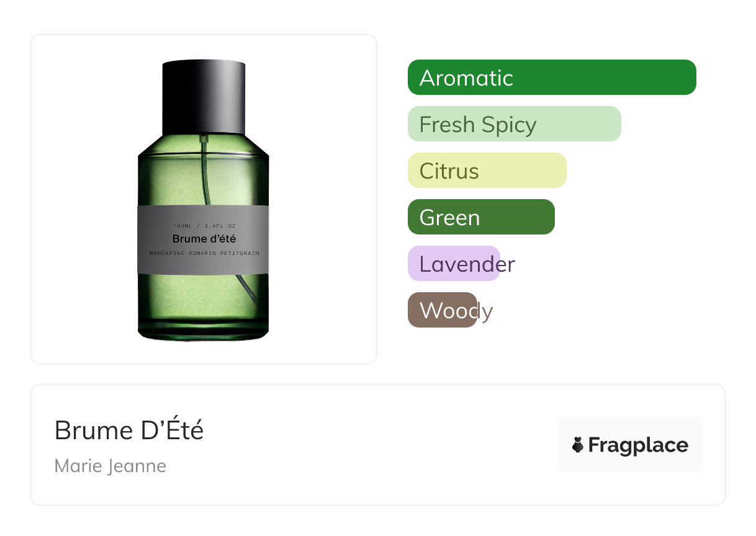This screenshot has height=536, width=756.
Task: Click the green glass base of the bottle
Action: coord(204,307)
